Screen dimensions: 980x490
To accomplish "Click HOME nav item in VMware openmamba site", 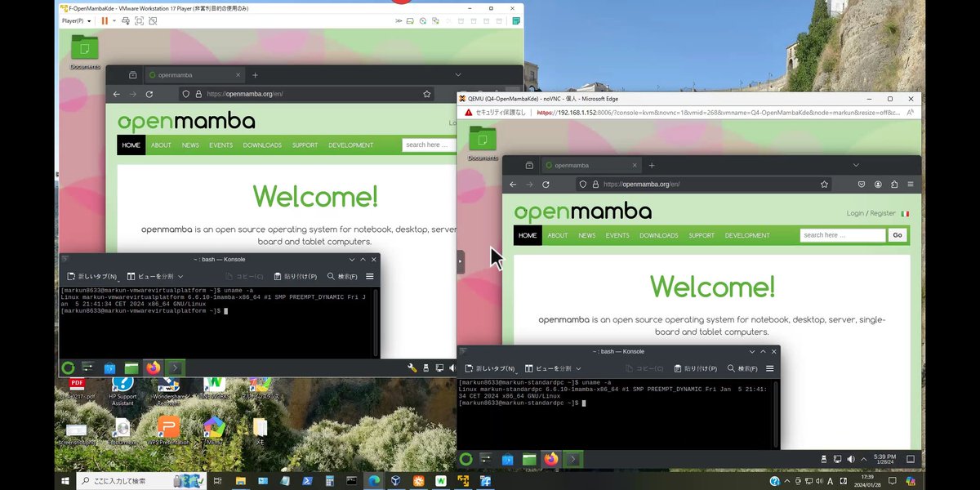I will click(x=131, y=145).
